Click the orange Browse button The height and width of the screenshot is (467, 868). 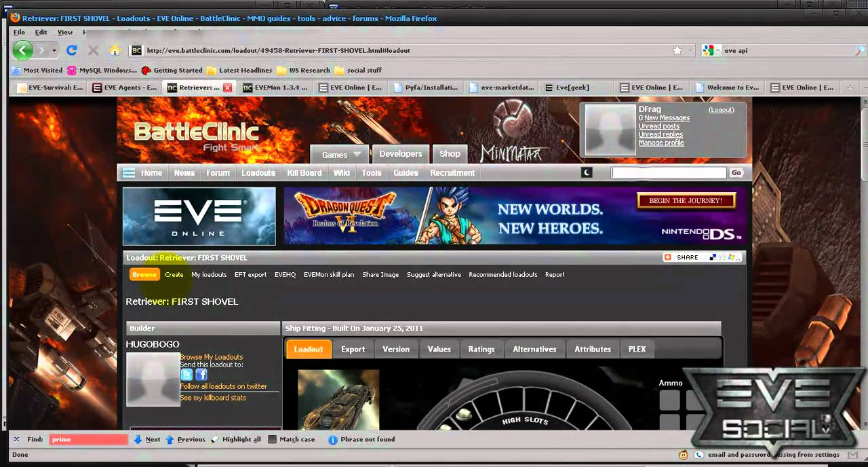pyautogui.click(x=144, y=275)
